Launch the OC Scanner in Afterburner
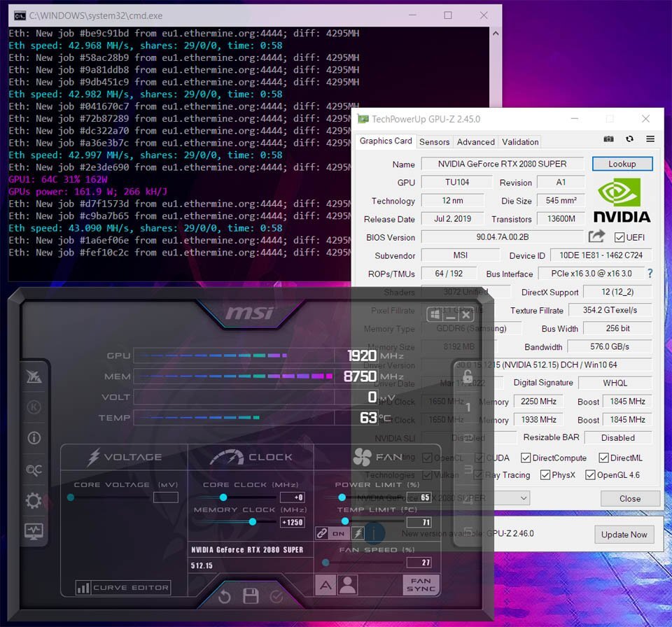 34,470
